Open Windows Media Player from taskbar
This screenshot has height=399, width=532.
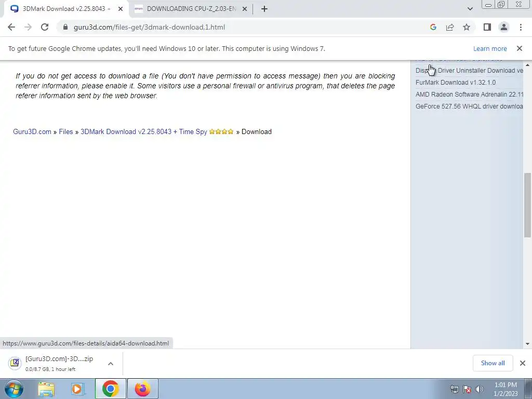[78, 389]
